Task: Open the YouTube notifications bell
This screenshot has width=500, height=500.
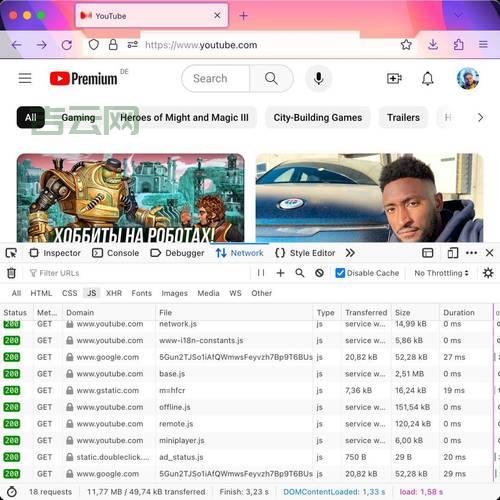Action: [x=428, y=79]
